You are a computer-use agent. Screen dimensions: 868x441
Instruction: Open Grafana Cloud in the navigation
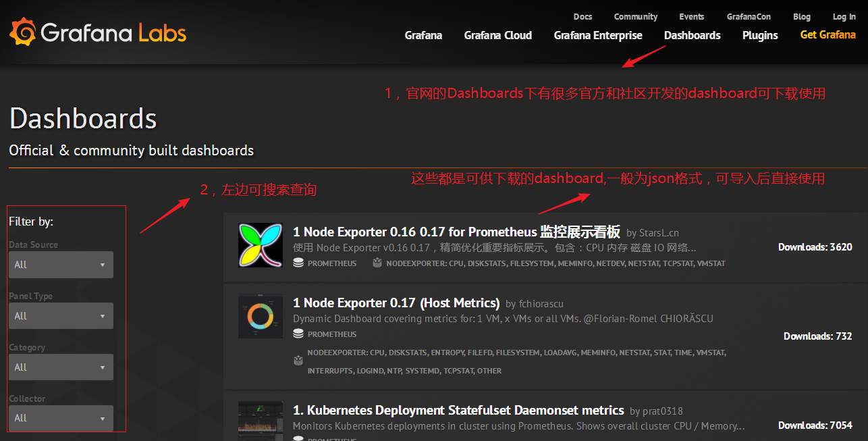tap(498, 35)
